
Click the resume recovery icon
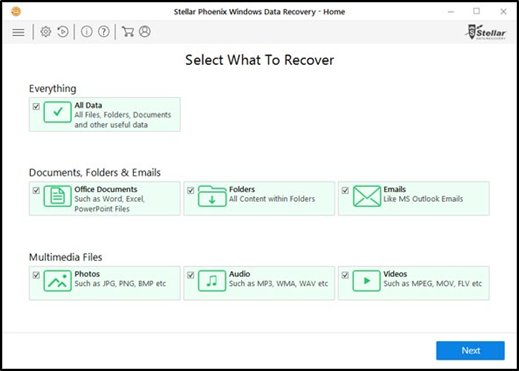63,32
